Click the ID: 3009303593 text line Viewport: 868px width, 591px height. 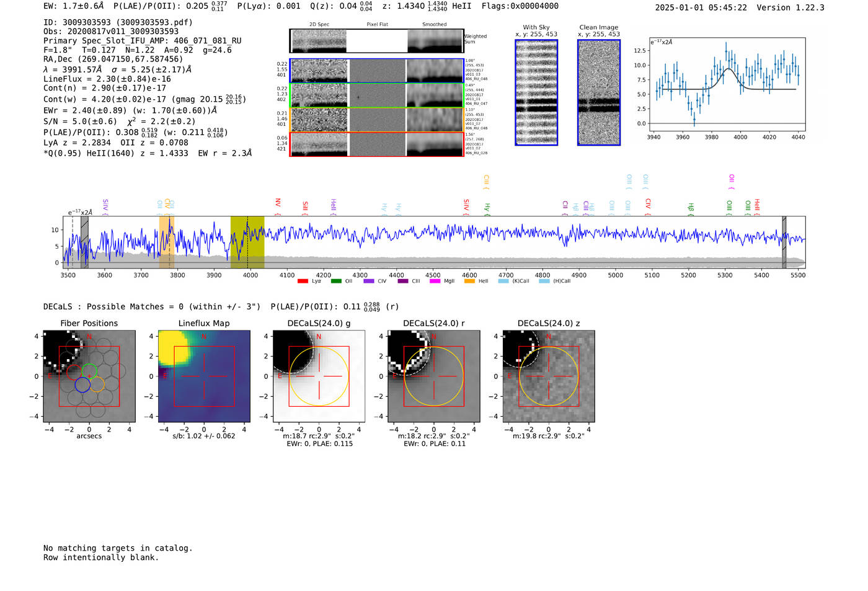118,22
